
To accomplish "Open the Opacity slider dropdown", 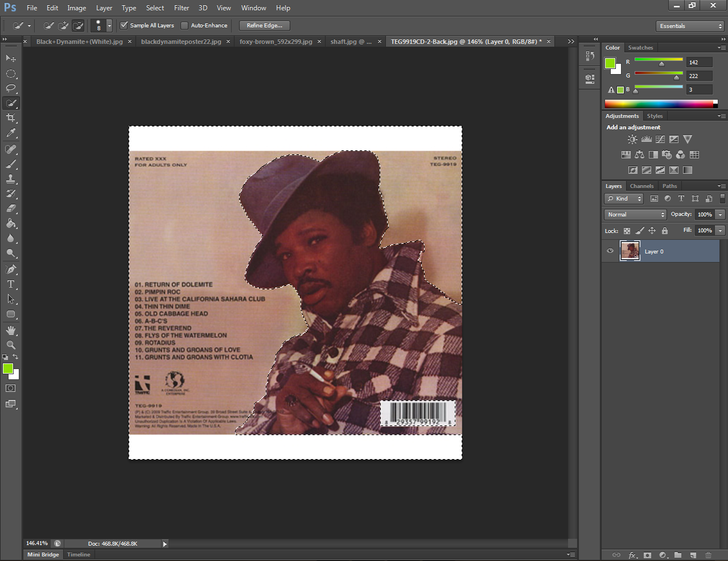I will [x=721, y=215].
